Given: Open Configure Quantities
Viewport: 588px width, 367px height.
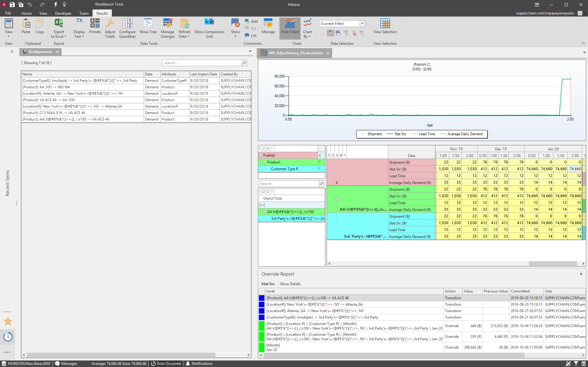Looking at the screenshot, I should (127, 28).
